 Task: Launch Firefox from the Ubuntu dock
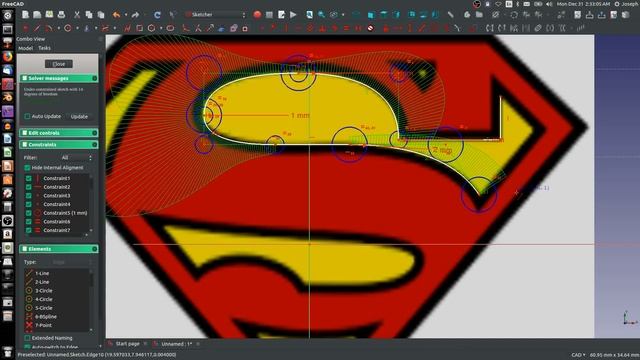(8, 56)
